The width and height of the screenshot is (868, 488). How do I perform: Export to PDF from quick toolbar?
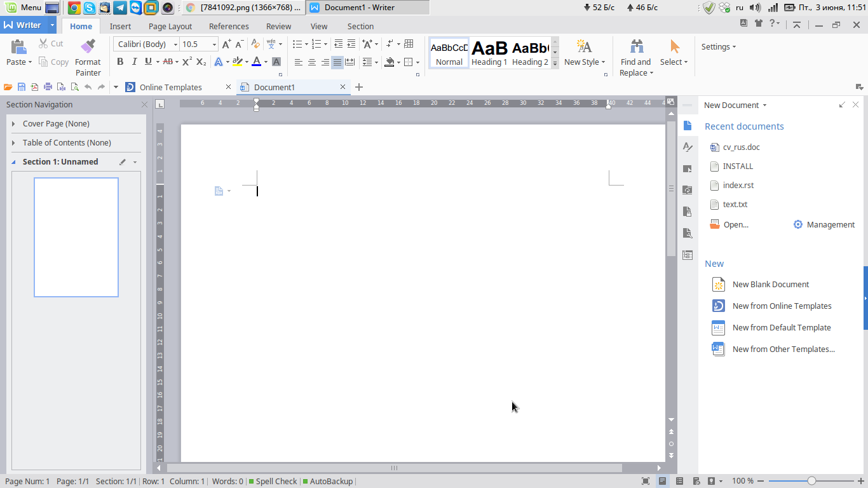(34, 87)
